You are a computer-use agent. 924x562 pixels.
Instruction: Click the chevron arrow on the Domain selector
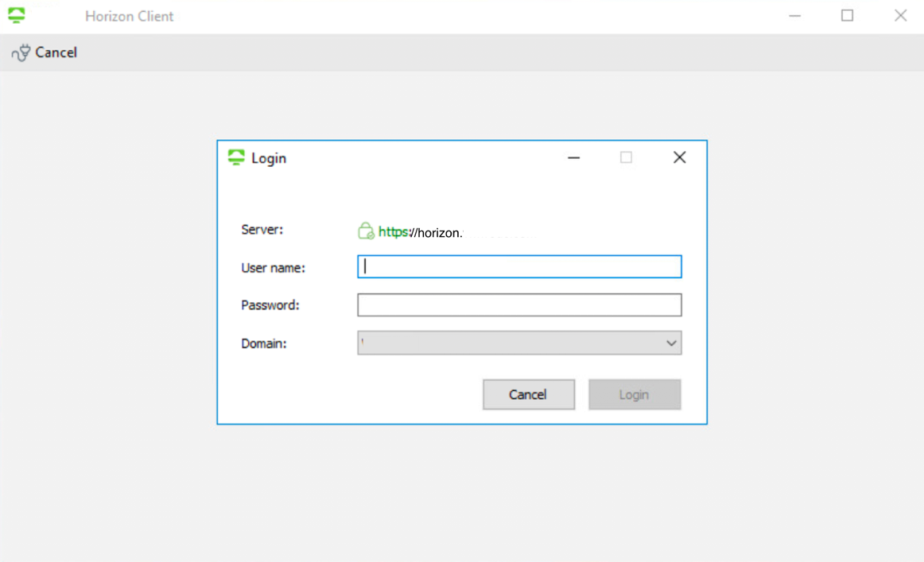tap(673, 343)
